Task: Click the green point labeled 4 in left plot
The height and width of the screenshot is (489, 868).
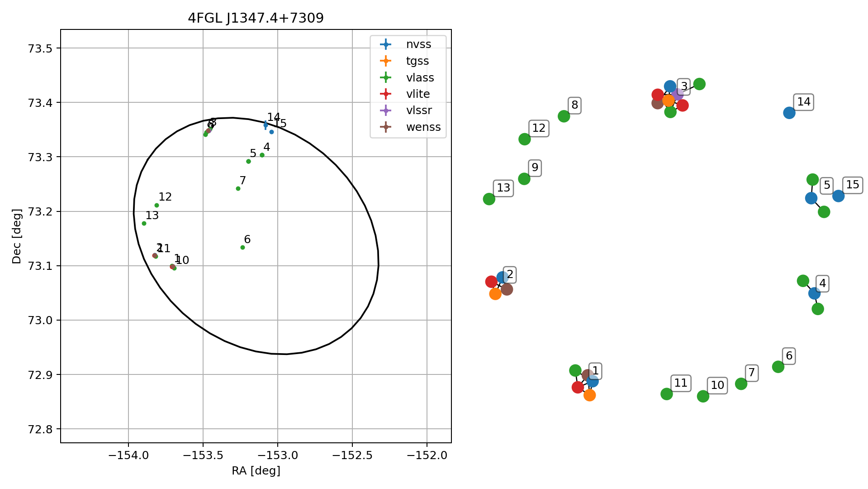Action: (262, 155)
